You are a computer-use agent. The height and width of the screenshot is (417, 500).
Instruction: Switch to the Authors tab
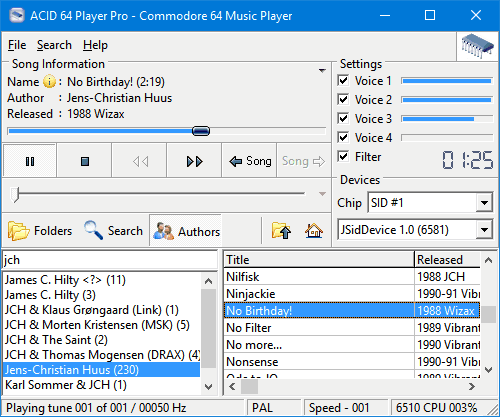point(186,230)
